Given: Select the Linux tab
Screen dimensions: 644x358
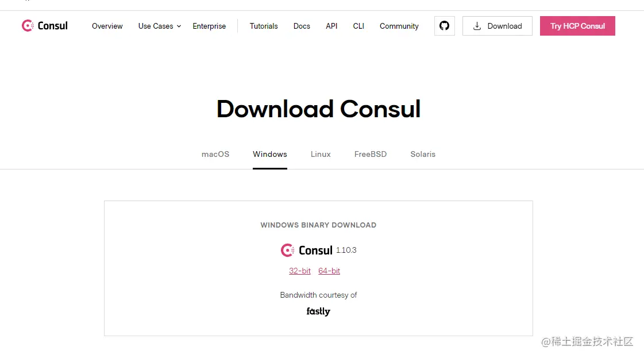Looking at the screenshot, I should point(321,154).
